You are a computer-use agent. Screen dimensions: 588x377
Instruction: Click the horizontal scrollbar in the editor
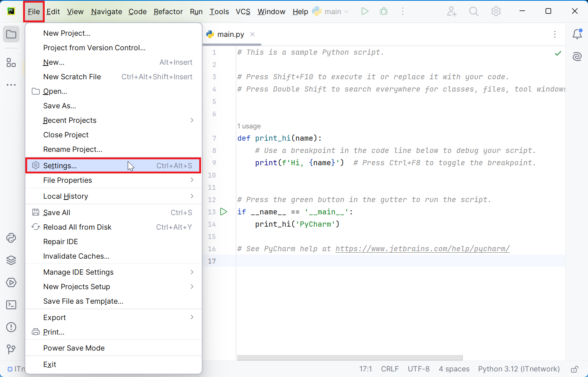(350, 358)
